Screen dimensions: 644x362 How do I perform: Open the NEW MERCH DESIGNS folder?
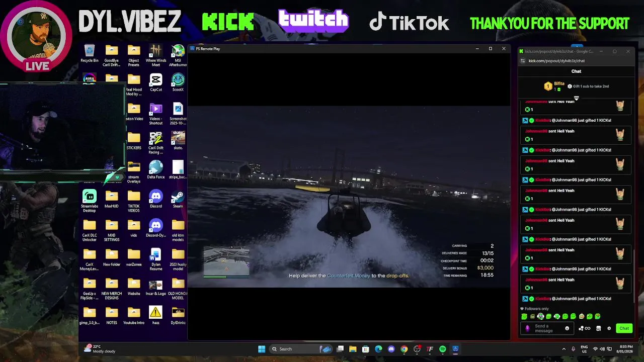[112, 289]
